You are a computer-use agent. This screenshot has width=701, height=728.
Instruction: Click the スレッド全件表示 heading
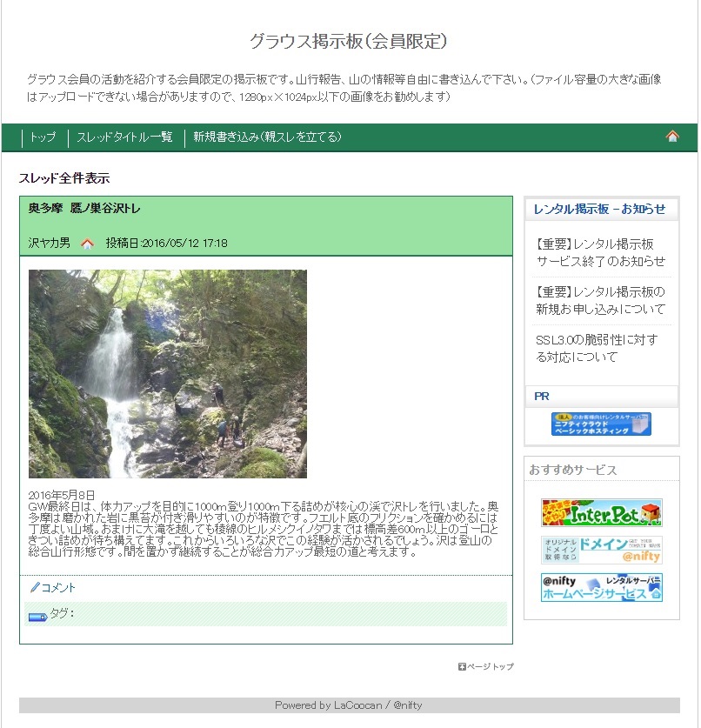coord(64,177)
